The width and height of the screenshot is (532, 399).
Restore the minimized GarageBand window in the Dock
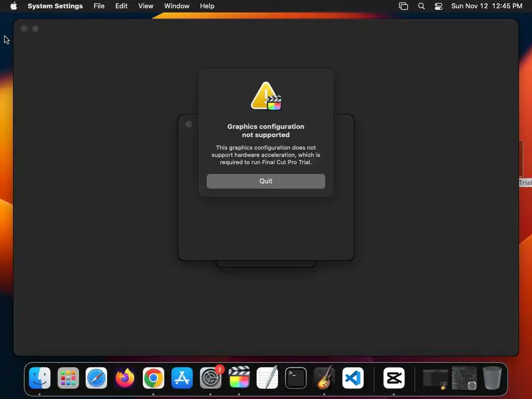(436, 379)
